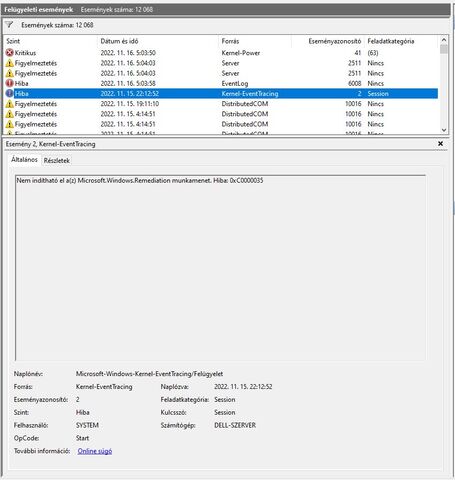Click the 22:12:52 date in the highlighted list row
The height and width of the screenshot is (480, 455).
pyautogui.click(x=130, y=94)
